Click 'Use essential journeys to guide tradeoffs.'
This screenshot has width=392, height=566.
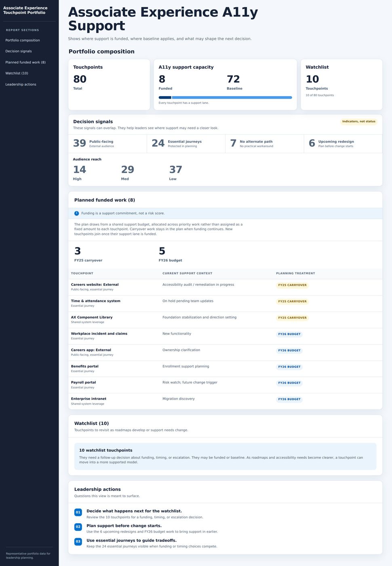(131, 541)
